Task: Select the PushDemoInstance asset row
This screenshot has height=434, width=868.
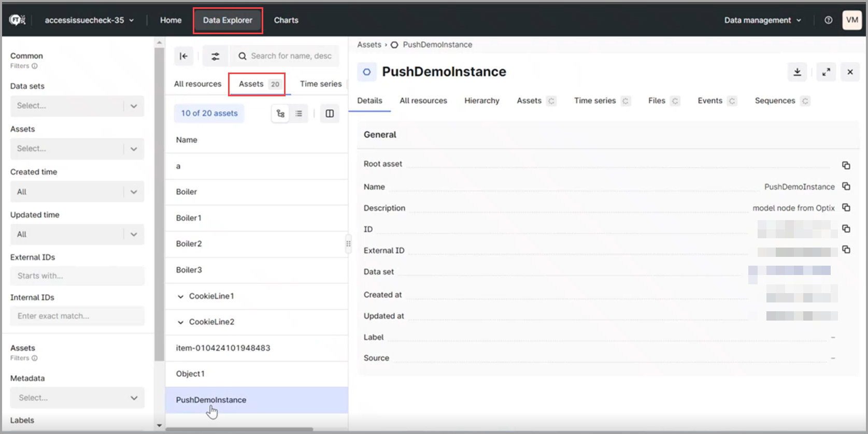Action: tap(257, 400)
